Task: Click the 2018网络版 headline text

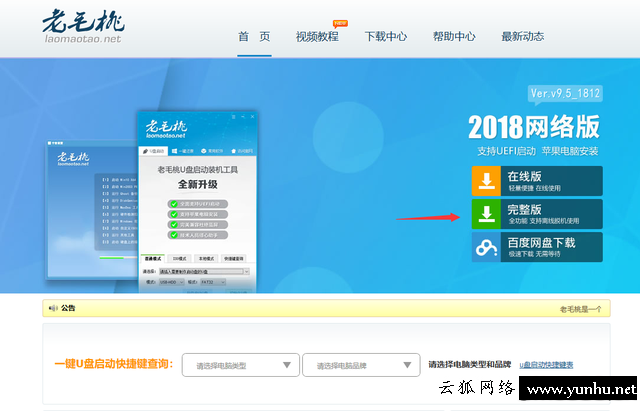Action: pyautogui.click(x=534, y=127)
